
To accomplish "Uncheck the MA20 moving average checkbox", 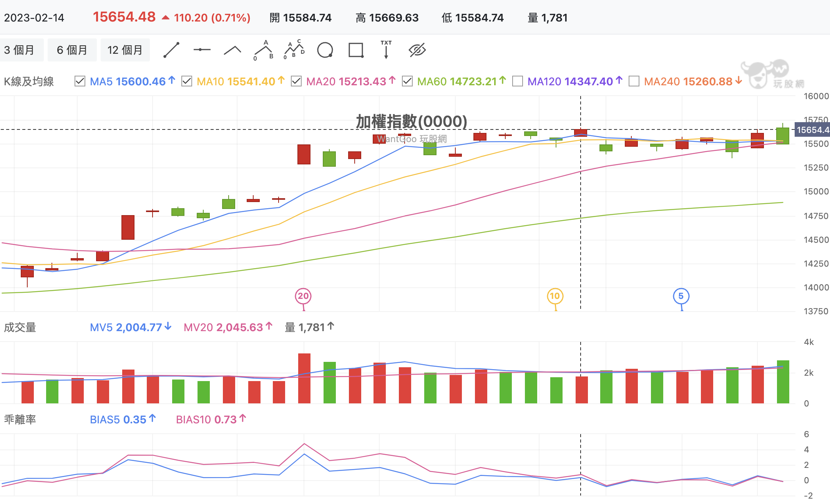I will (296, 81).
